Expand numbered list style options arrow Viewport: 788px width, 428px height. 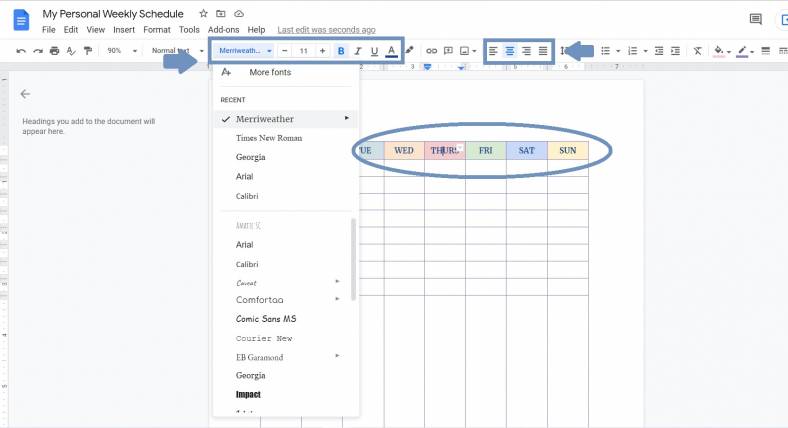[645, 51]
